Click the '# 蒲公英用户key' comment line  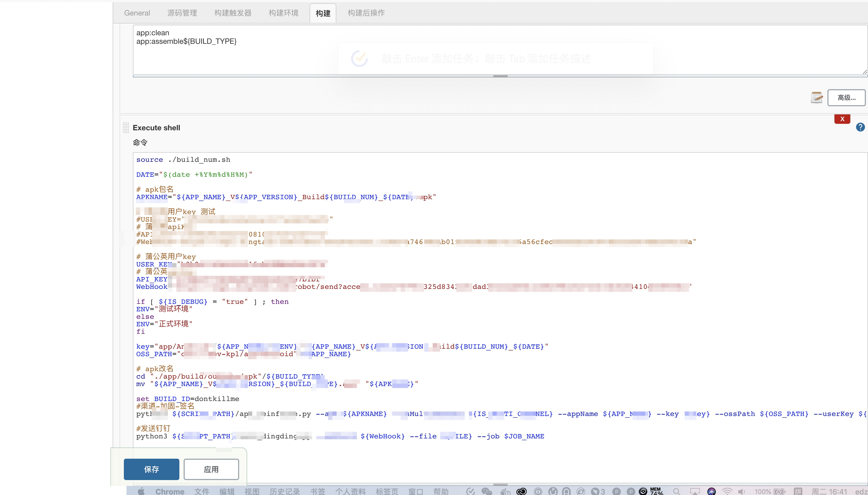pos(166,256)
